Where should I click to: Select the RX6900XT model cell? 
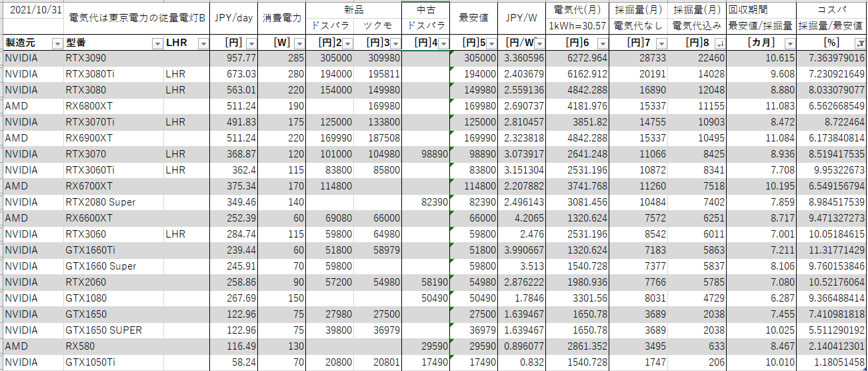(113, 138)
